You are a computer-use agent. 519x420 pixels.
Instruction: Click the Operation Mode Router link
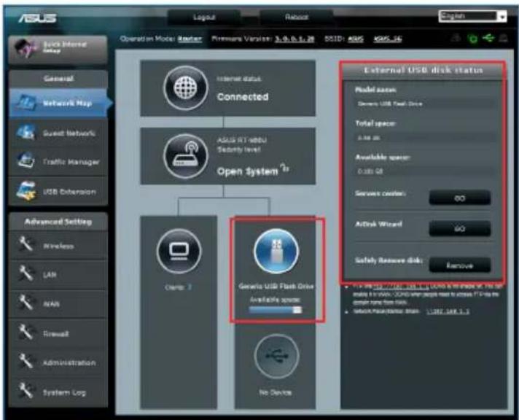(x=190, y=39)
